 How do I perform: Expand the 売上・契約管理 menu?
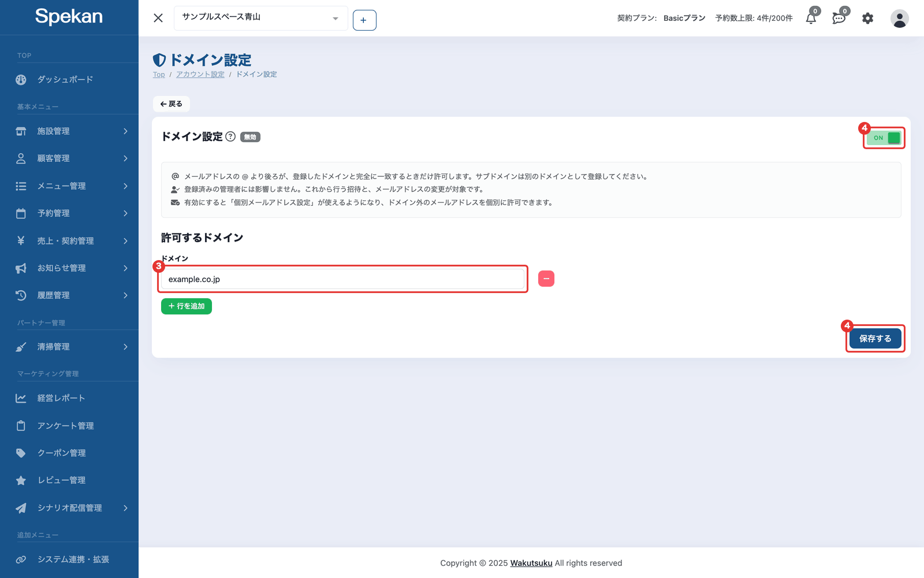point(69,241)
